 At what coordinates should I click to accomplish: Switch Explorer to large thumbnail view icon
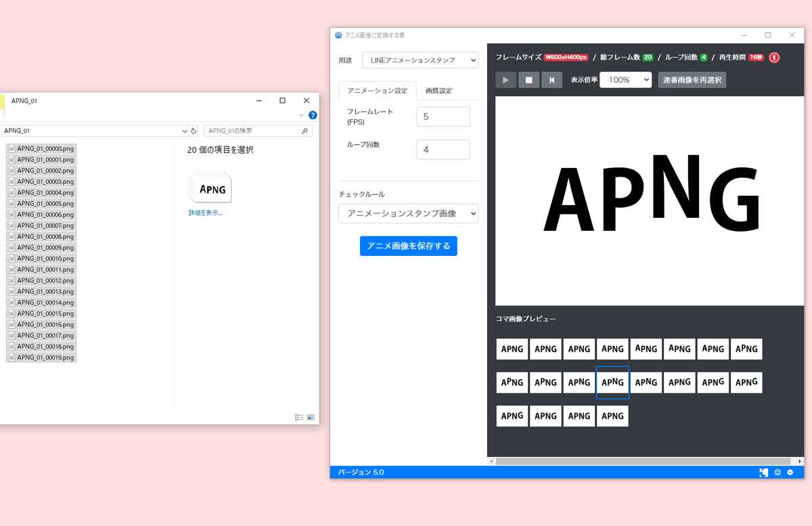click(311, 418)
